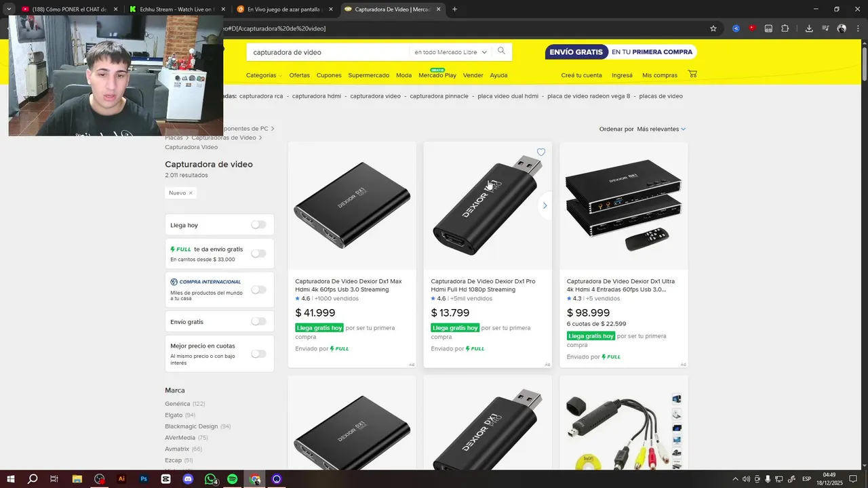Screen dimensions: 868x488
Task: Click the blue search extension icon
Action: coord(736,28)
